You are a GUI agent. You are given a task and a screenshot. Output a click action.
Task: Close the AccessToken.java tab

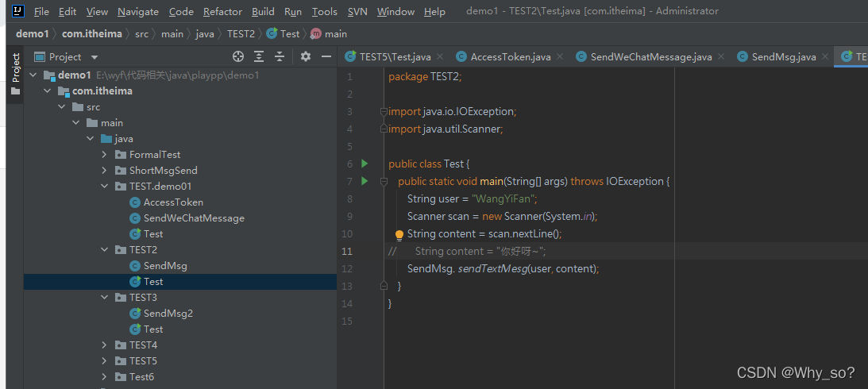pyautogui.click(x=560, y=56)
